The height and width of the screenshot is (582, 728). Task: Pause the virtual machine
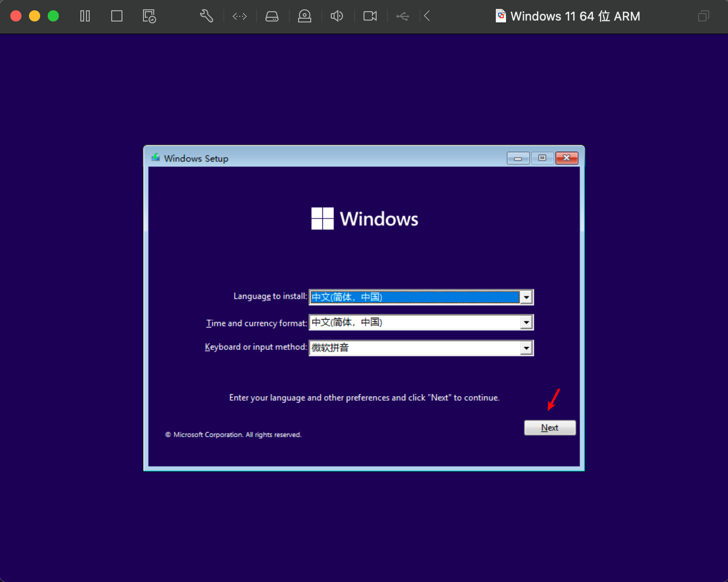(85, 16)
